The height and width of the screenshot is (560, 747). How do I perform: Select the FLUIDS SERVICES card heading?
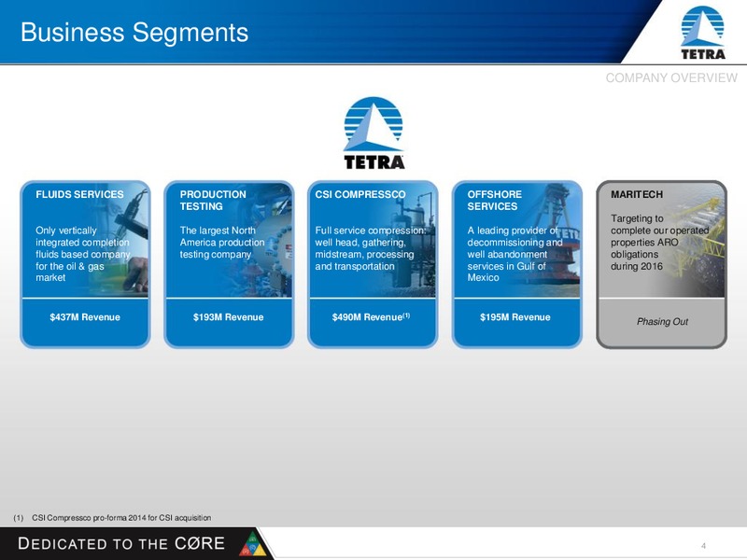(79, 194)
